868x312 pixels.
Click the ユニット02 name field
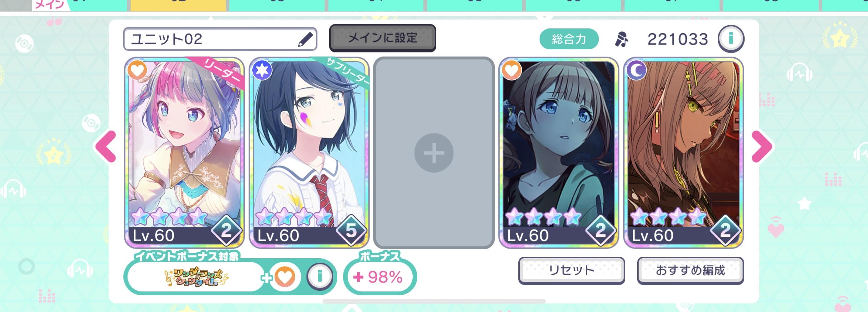pos(220,39)
